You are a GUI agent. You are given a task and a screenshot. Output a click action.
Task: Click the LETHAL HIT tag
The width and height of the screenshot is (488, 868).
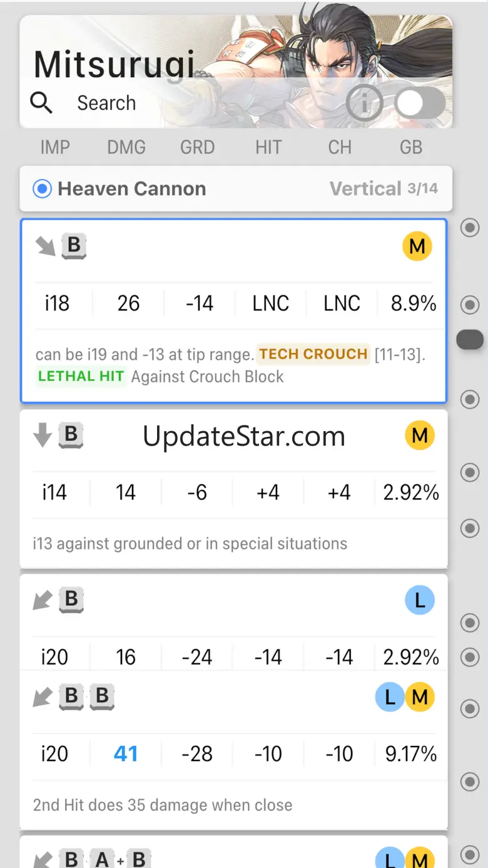(x=81, y=377)
